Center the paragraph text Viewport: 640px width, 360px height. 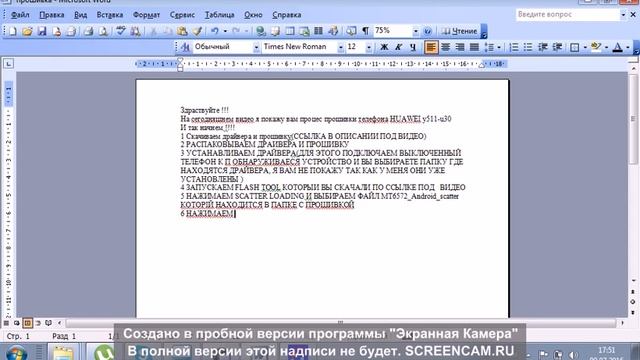click(x=445, y=47)
